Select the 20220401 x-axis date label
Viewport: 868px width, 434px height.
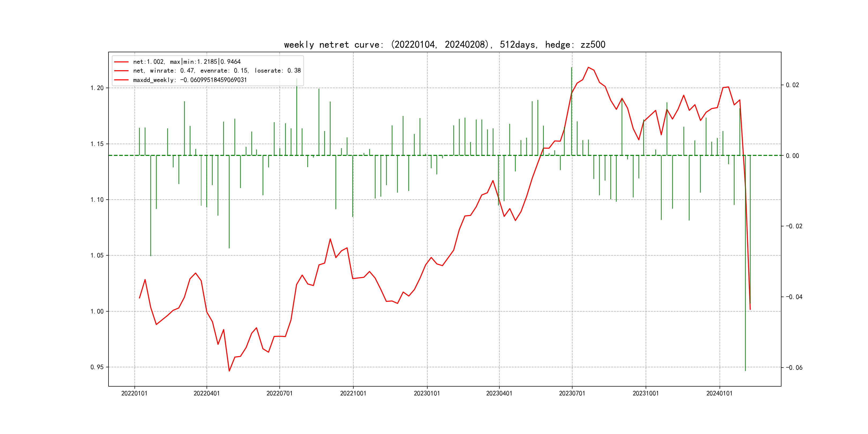tap(207, 394)
